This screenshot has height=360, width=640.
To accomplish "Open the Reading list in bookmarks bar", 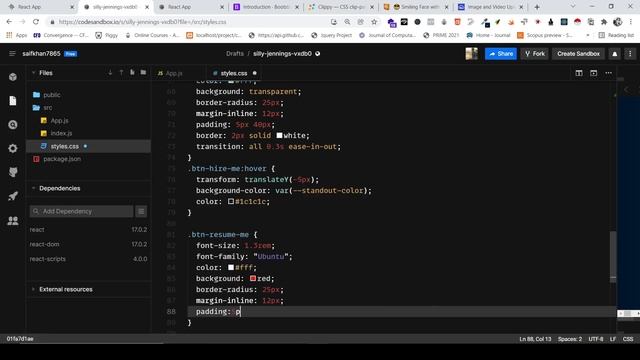I will tap(616, 35).
